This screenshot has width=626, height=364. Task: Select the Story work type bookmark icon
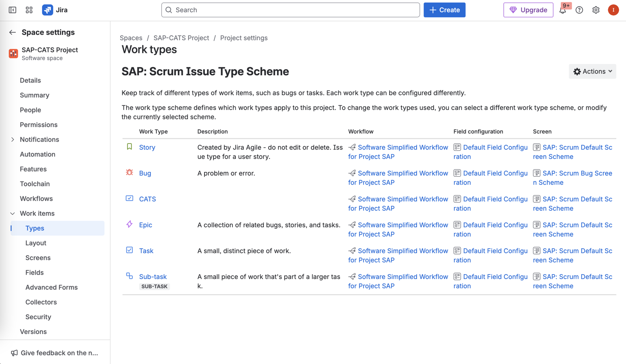129,146
